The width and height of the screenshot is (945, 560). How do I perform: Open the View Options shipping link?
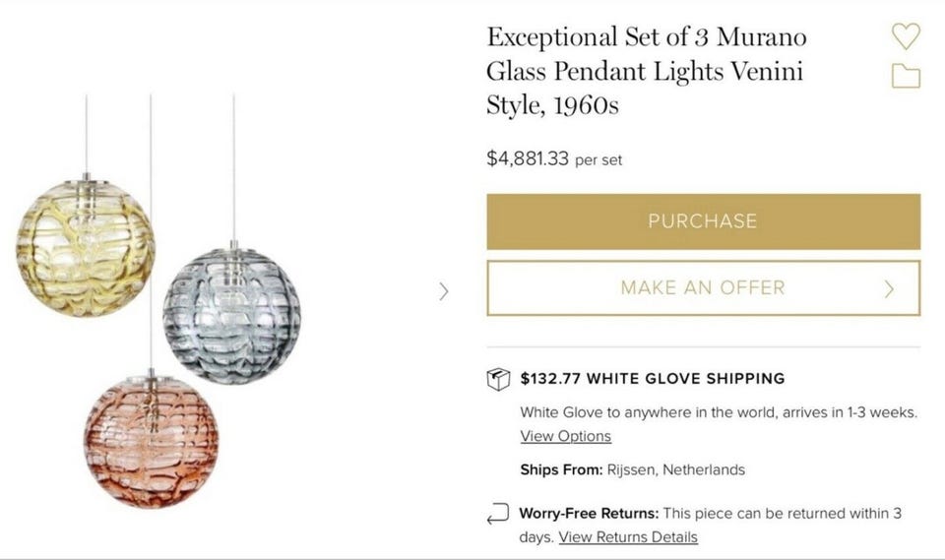click(566, 436)
